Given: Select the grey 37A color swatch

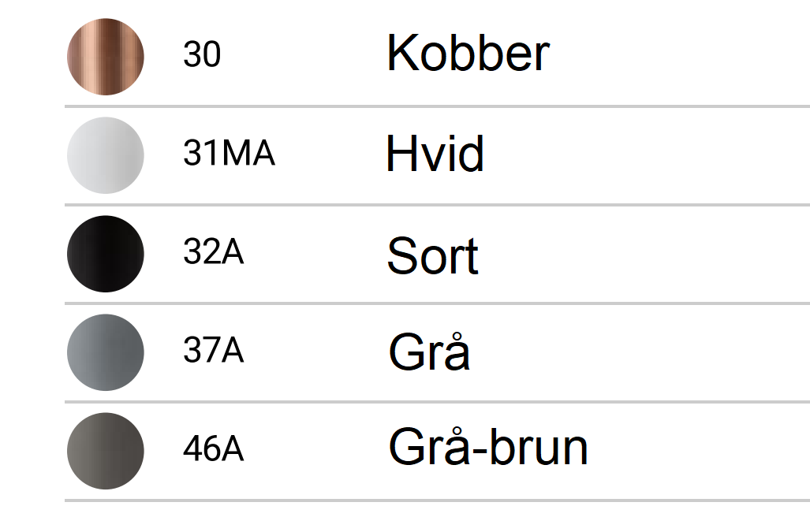Looking at the screenshot, I should pos(106,352).
